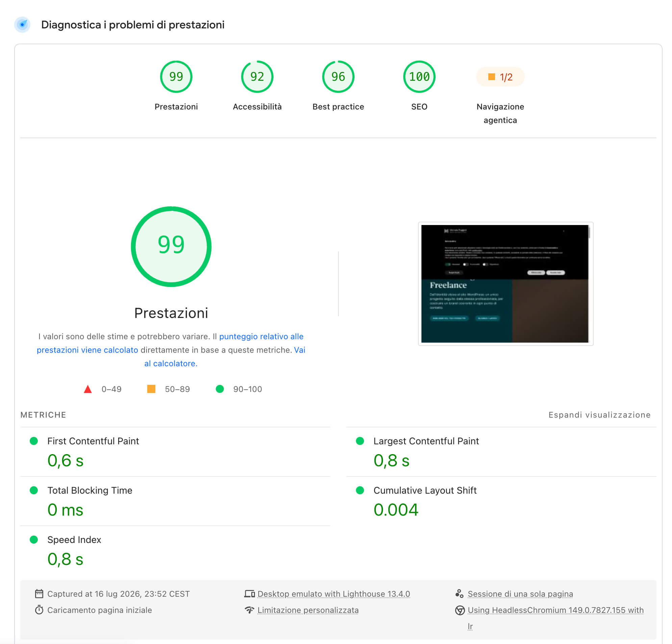Click the red triangle 0–49 legend icon
Screen dimensions: 672x644
tap(88, 389)
